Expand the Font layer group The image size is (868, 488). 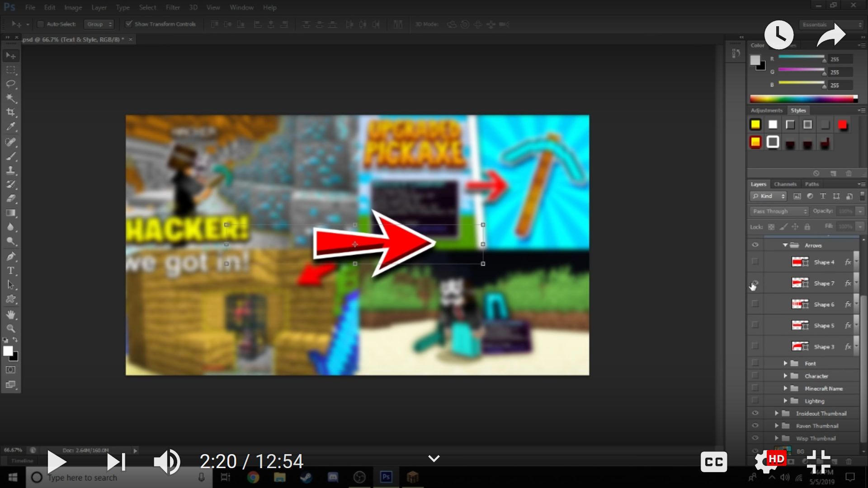785,363
